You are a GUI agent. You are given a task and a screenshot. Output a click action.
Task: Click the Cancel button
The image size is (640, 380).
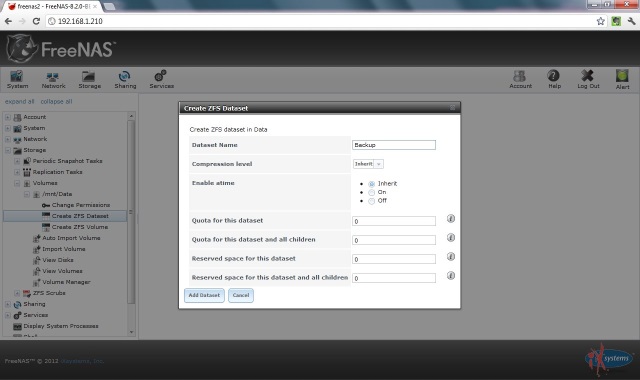tap(241, 295)
